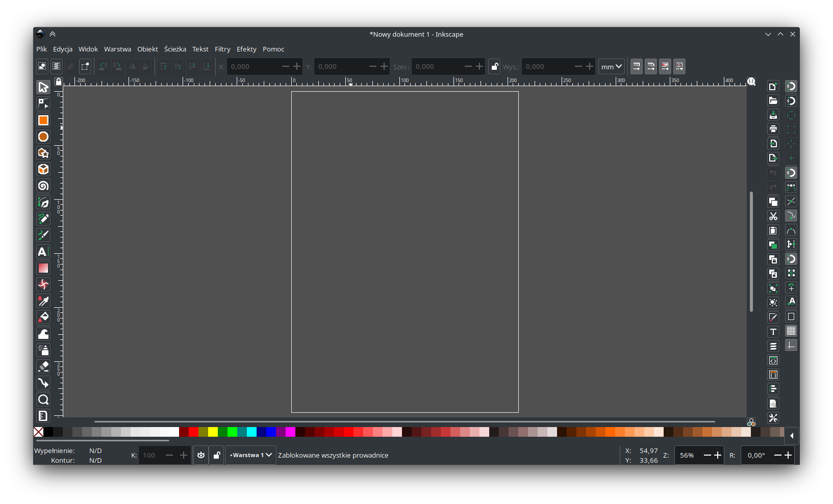Open the Filtry menu
Screen dimensions: 833x504
(x=222, y=49)
